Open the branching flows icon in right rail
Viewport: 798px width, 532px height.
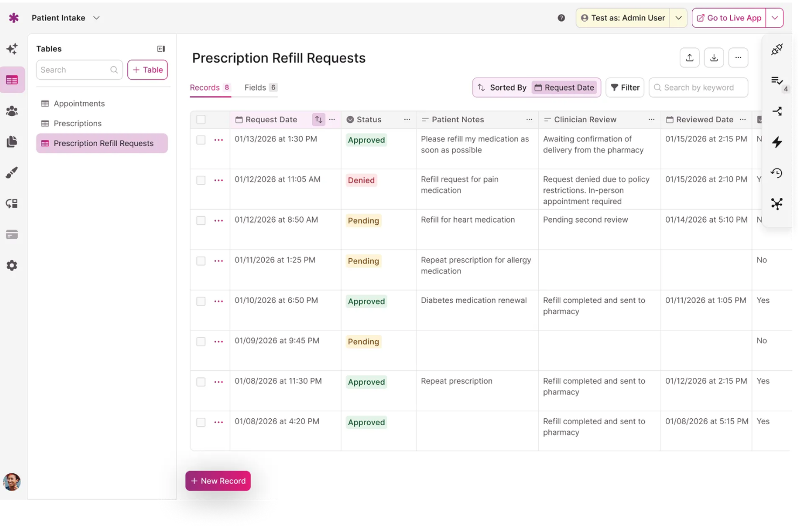coord(777,112)
